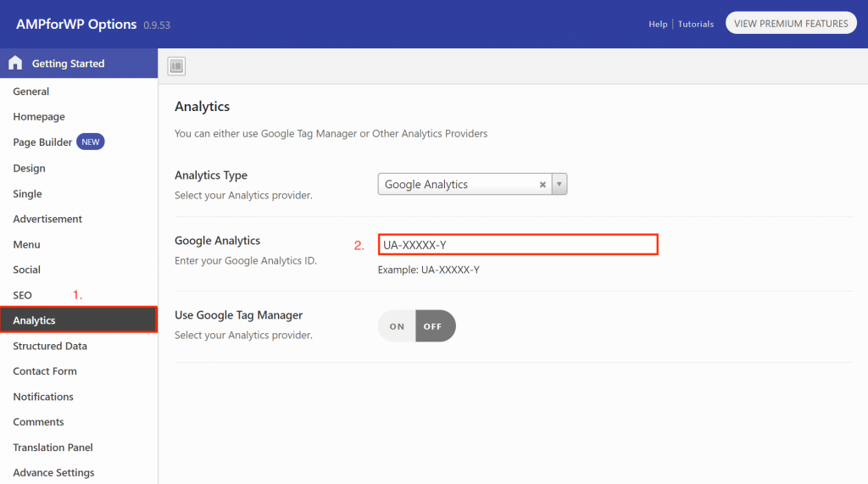Open the Translation Panel section
868x484 pixels.
pos(53,448)
